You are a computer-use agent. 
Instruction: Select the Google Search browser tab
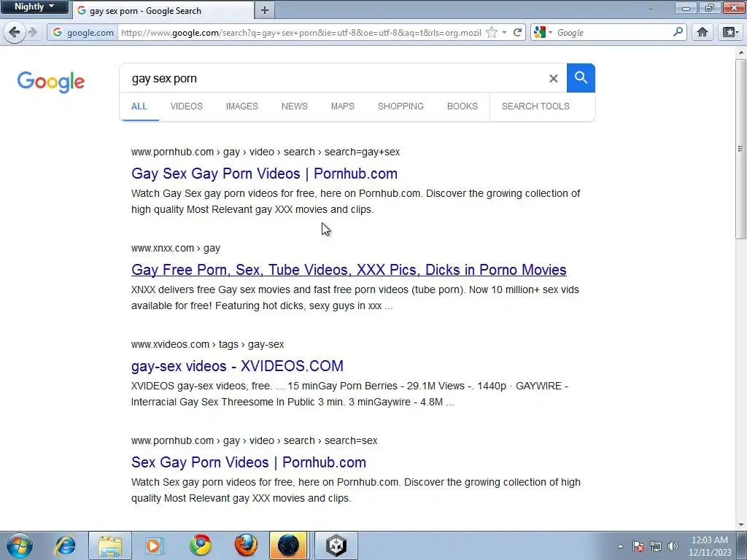pyautogui.click(x=163, y=10)
